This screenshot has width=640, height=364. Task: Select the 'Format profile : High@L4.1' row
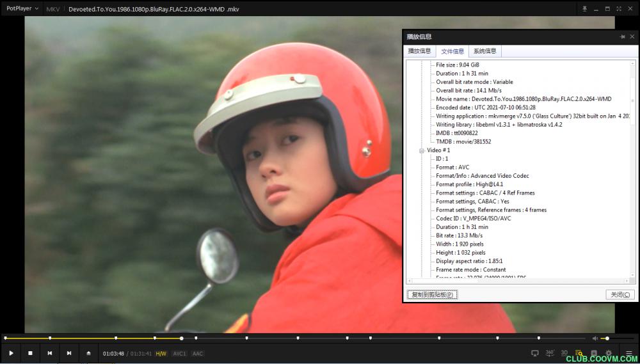[x=469, y=184]
